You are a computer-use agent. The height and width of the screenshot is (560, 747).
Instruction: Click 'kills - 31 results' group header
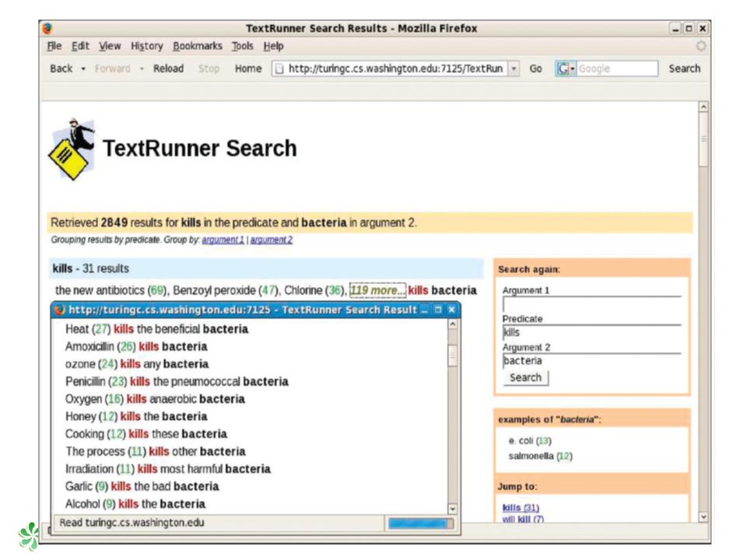coord(266,268)
